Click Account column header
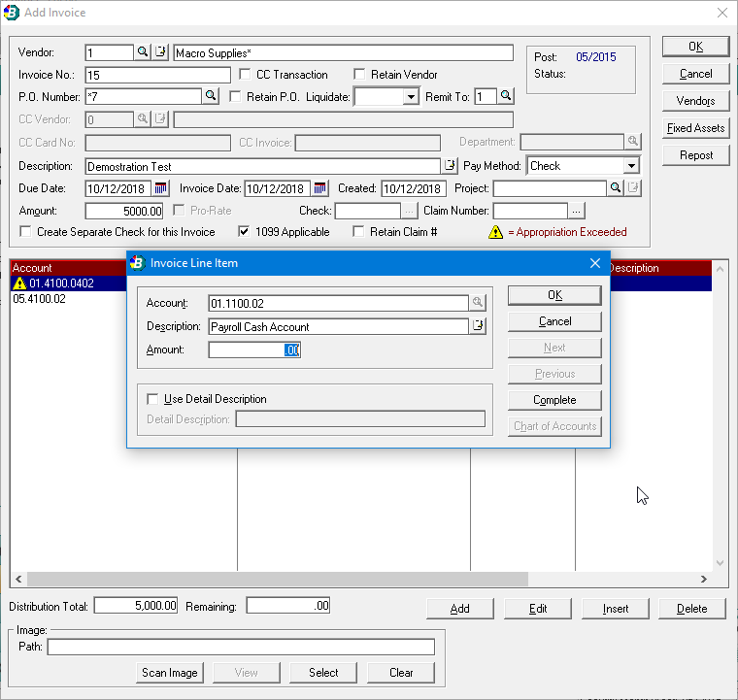The height and width of the screenshot is (700, 738). click(68, 268)
